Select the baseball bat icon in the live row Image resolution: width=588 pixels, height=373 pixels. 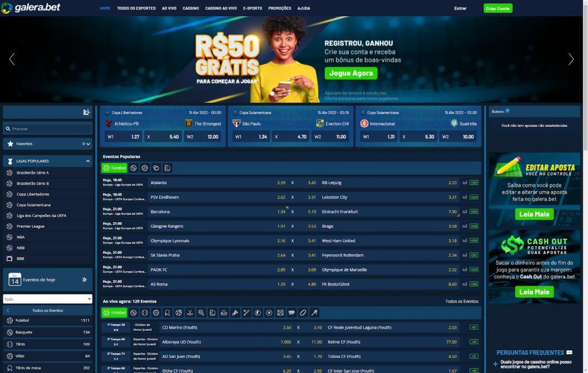(x=246, y=312)
